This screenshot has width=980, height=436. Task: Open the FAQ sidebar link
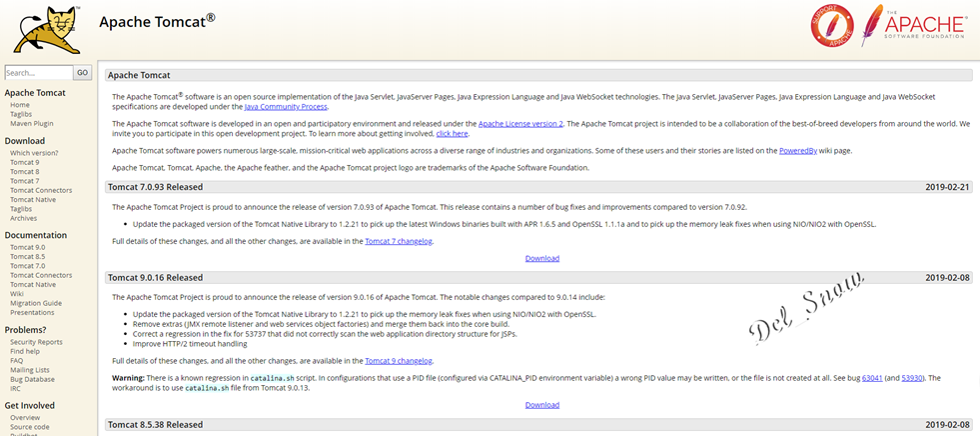coord(16,361)
